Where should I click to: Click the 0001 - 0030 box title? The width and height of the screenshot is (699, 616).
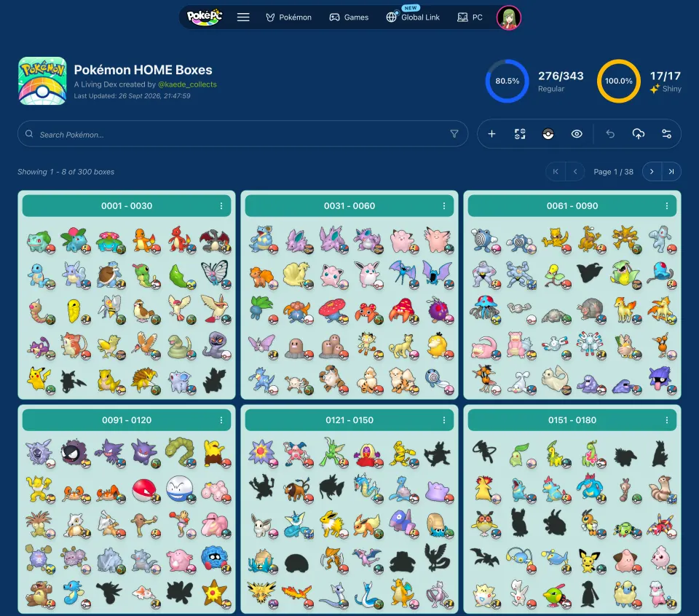pyautogui.click(x=127, y=206)
